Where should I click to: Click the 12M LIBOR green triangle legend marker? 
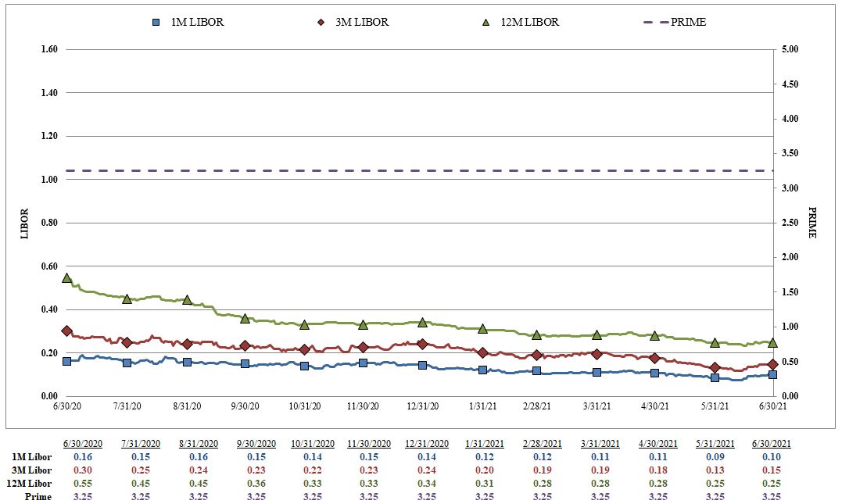pos(485,22)
